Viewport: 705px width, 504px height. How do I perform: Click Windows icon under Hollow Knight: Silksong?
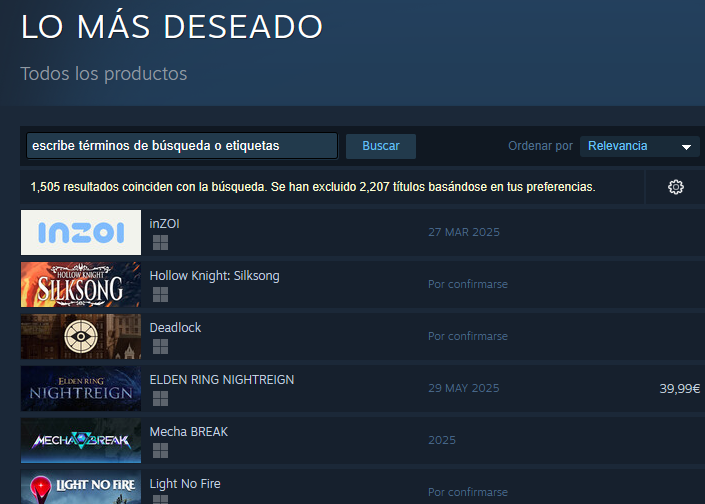[x=161, y=295]
